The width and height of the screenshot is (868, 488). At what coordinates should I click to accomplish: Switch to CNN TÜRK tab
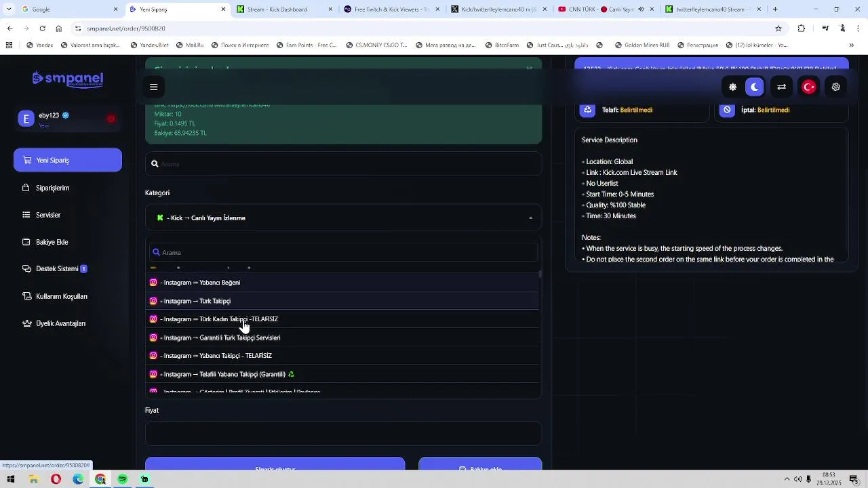tap(606, 9)
